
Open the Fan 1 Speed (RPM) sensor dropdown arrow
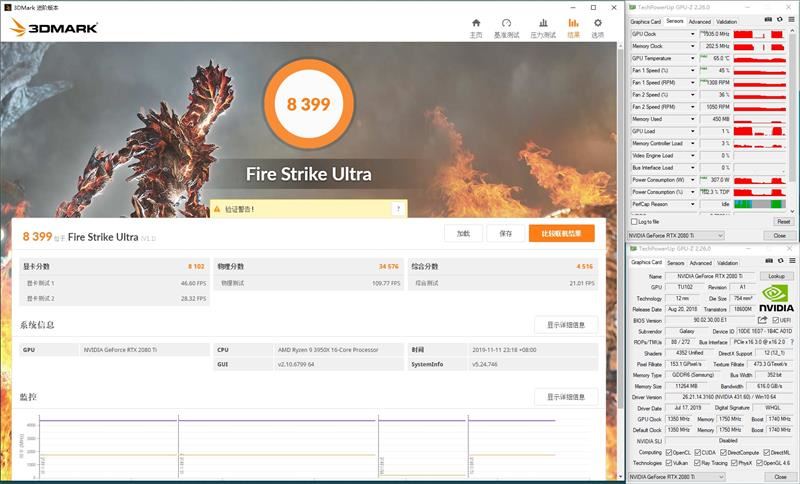(692, 83)
